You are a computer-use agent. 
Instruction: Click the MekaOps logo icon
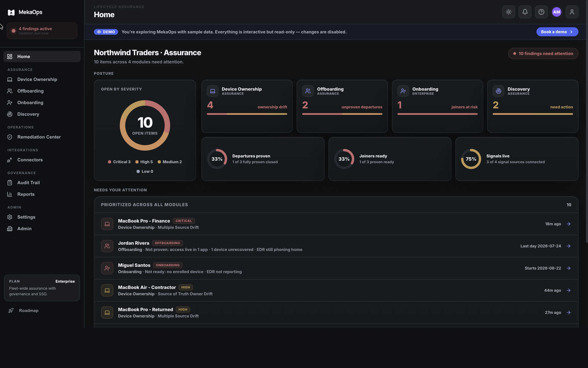11,12
